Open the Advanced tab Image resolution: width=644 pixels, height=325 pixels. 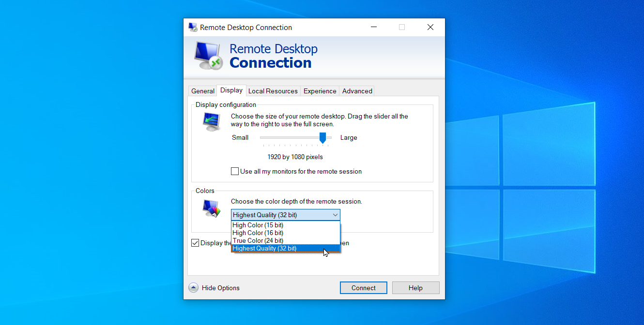(357, 91)
